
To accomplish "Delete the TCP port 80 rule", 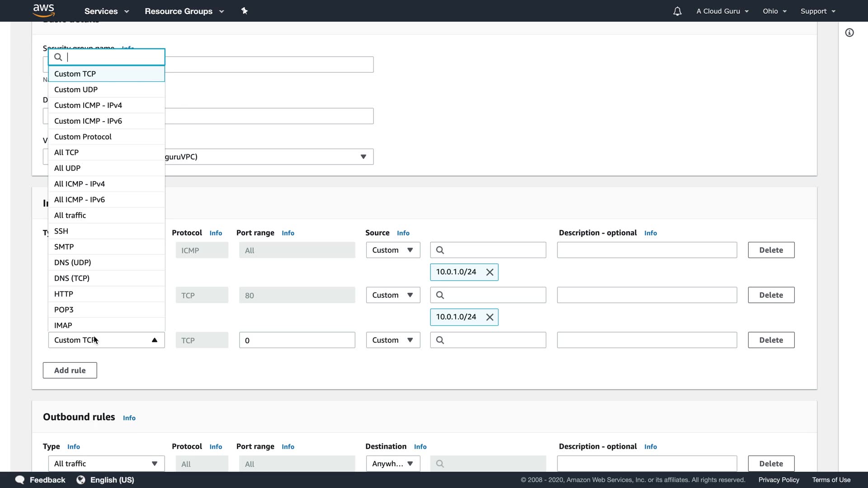I will [x=771, y=295].
